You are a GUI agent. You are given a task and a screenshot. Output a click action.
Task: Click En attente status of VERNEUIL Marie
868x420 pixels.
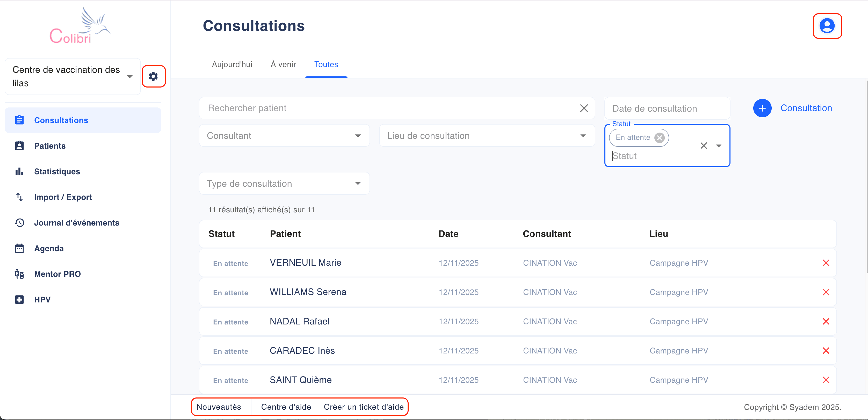[x=230, y=263]
